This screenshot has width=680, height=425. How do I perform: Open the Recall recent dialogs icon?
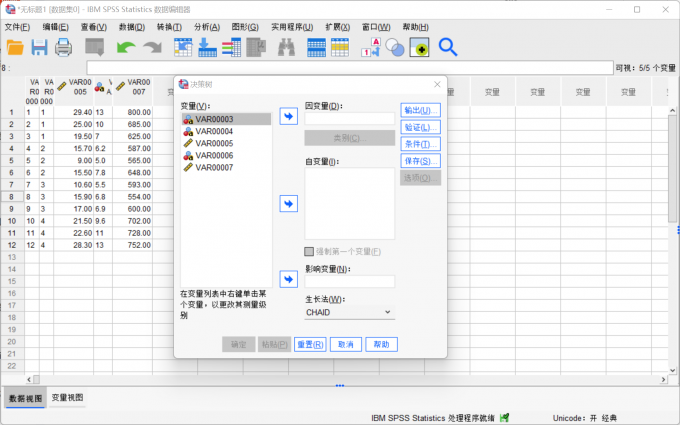coord(95,47)
